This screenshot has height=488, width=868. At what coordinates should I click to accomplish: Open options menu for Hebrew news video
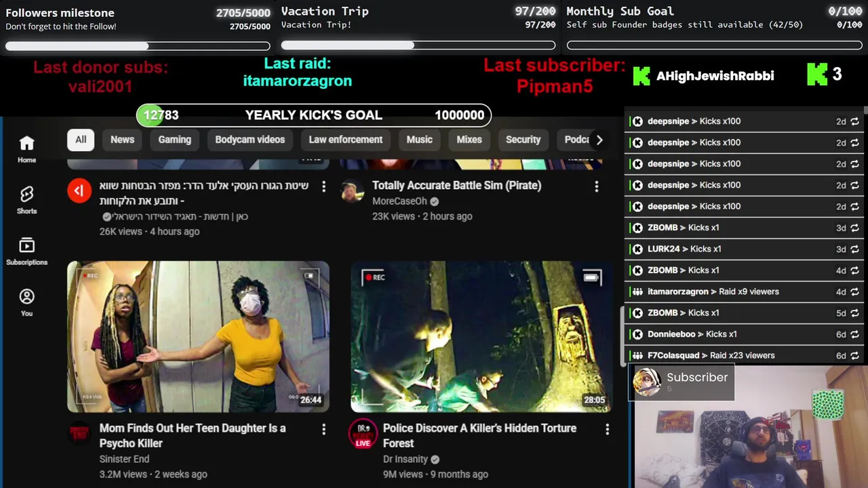click(323, 186)
